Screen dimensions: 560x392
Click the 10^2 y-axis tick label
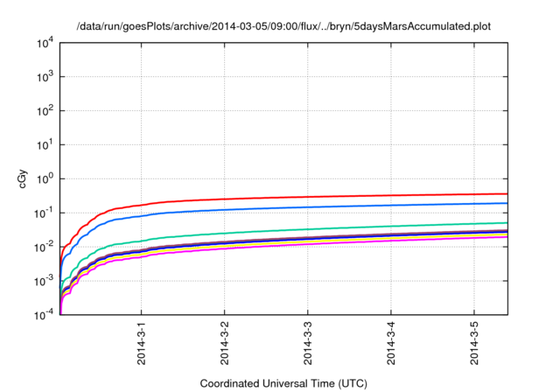[x=45, y=110]
